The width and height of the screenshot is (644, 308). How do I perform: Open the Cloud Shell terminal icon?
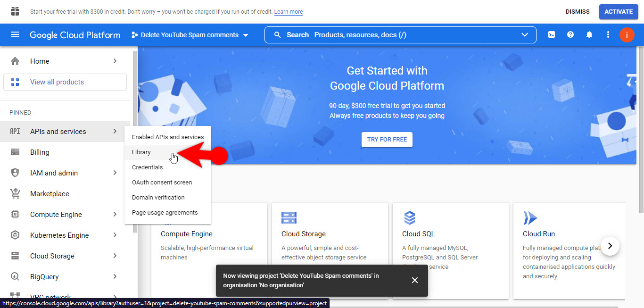(552, 35)
